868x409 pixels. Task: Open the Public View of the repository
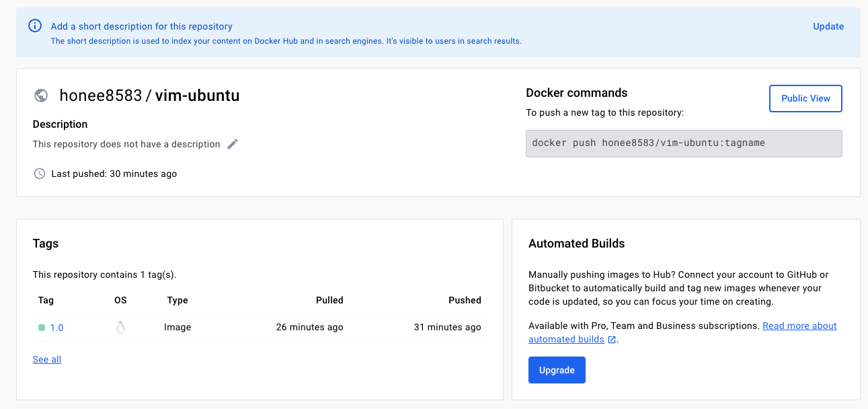click(805, 98)
